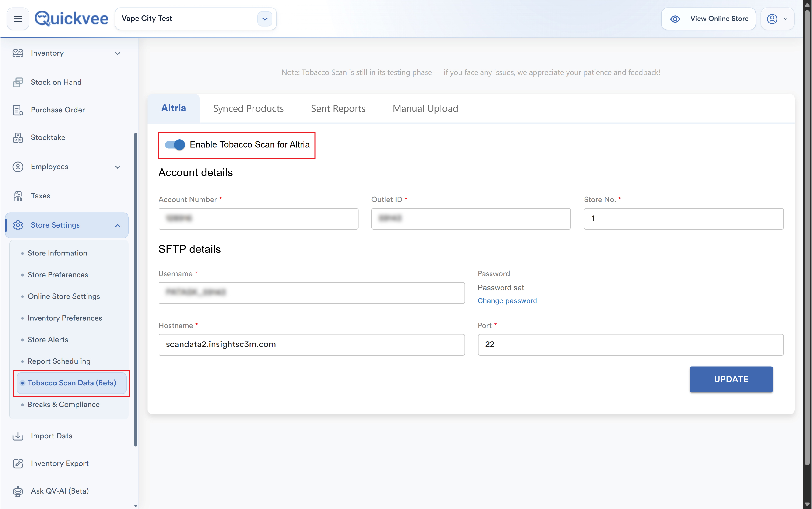Open the hamburger menu
The image size is (812, 509).
[x=18, y=19]
